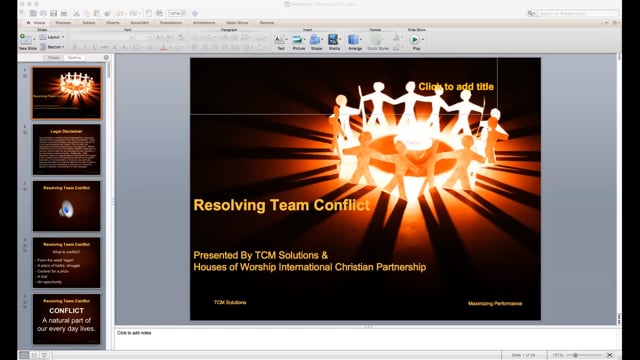The height and width of the screenshot is (360, 640).
Task: Open the zoom percentage combo box
Action: coord(177,13)
